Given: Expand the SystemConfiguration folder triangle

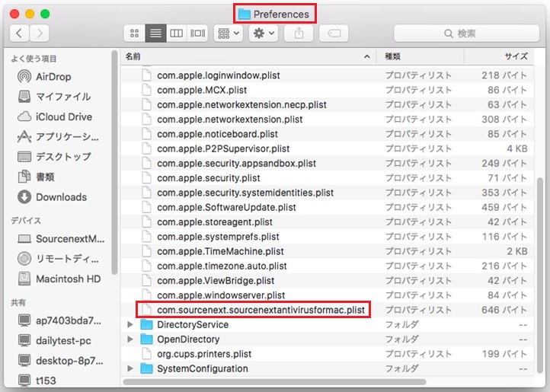Looking at the screenshot, I should (130, 368).
